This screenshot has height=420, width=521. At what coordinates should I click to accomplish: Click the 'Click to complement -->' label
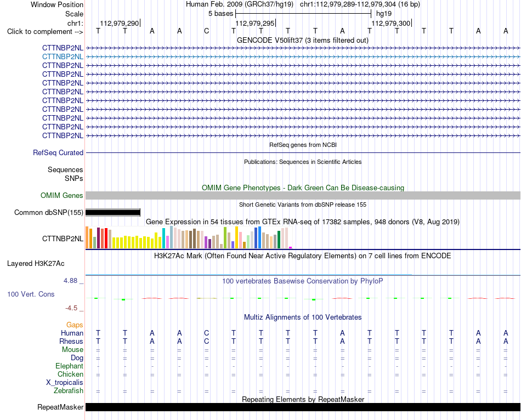(x=45, y=32)
